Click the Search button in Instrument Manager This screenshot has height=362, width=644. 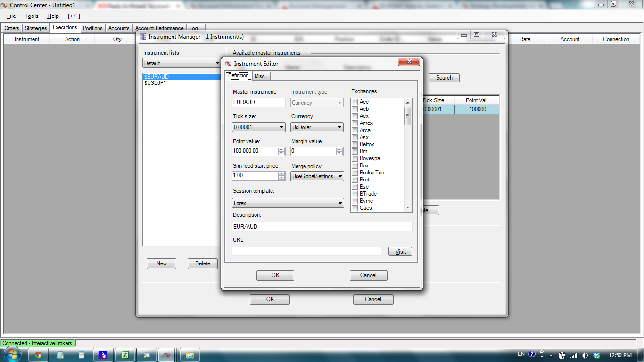[444, 78]
